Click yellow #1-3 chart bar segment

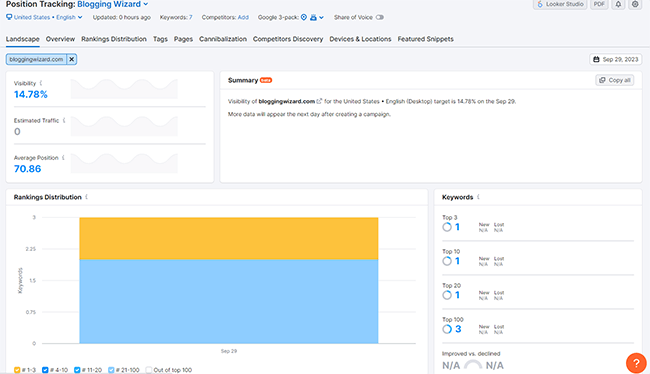tap(229, 238)
